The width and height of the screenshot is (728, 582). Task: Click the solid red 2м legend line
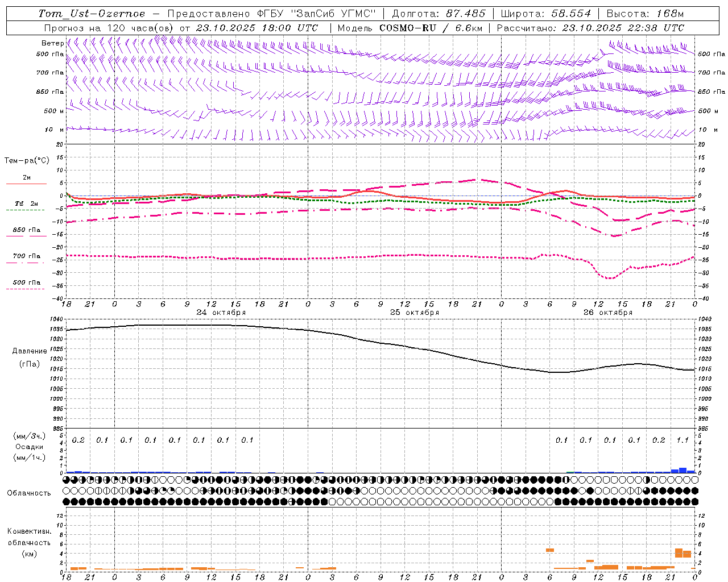26,184
